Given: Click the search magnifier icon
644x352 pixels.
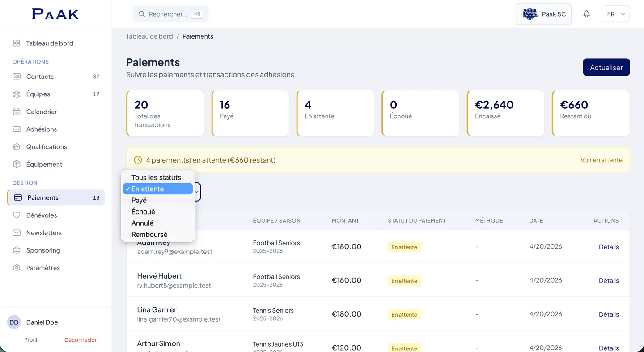Looking at the screenshot, I should tap(142, 14).
